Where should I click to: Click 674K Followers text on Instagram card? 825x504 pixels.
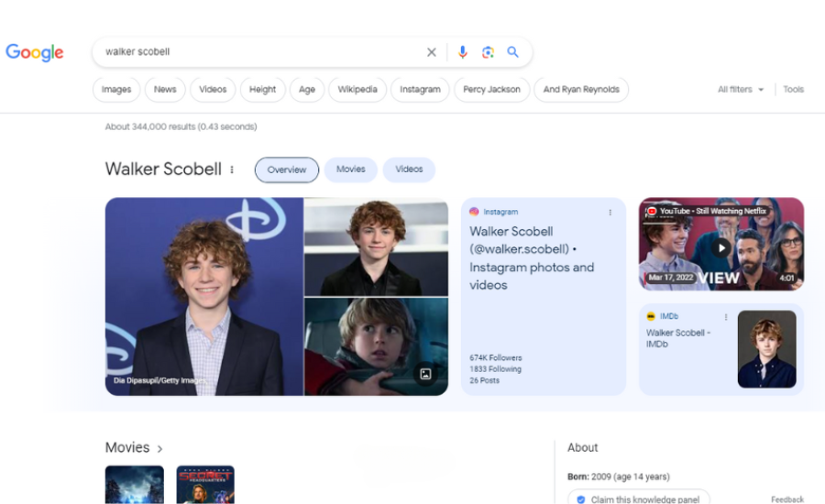496,357
